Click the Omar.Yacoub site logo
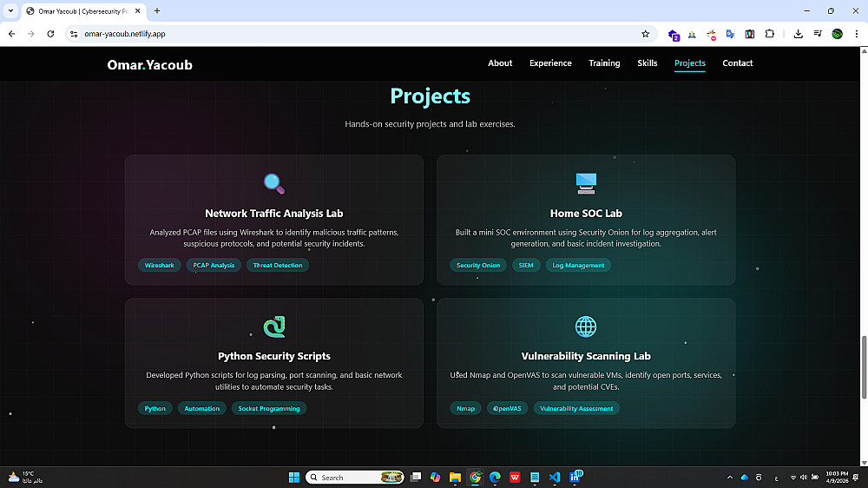 click(149, 65)
